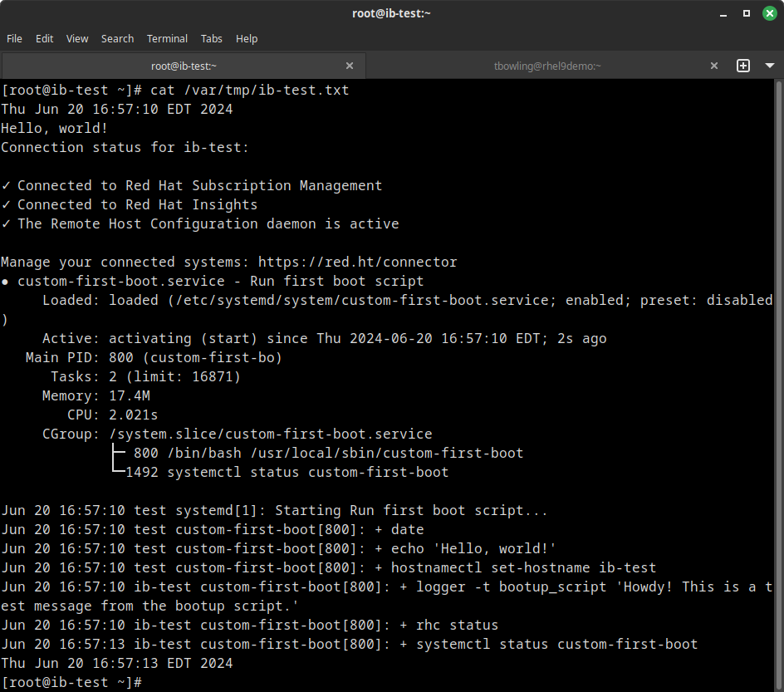Open the Help menu
Screen dimensions: 784x692
point(247,38)
